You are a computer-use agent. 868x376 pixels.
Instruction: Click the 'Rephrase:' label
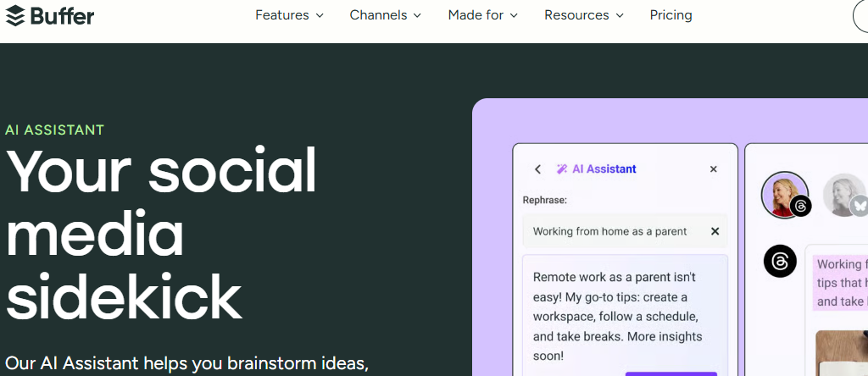[x=545, y=200]
